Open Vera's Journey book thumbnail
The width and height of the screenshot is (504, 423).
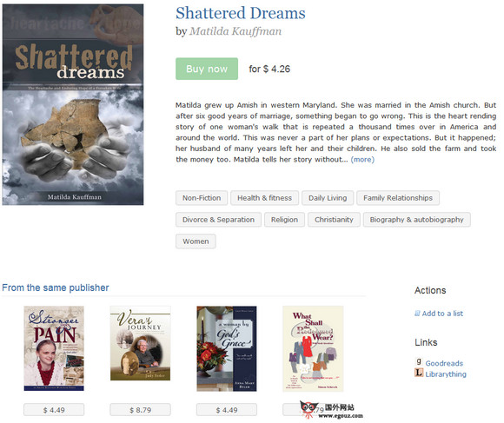tap(140, 343)
